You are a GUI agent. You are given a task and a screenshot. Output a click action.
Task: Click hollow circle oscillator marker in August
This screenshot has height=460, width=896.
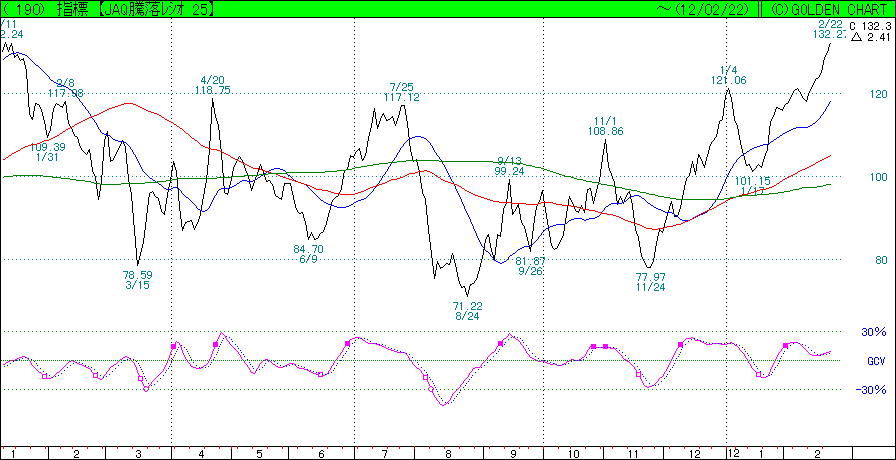pos(430,389)
